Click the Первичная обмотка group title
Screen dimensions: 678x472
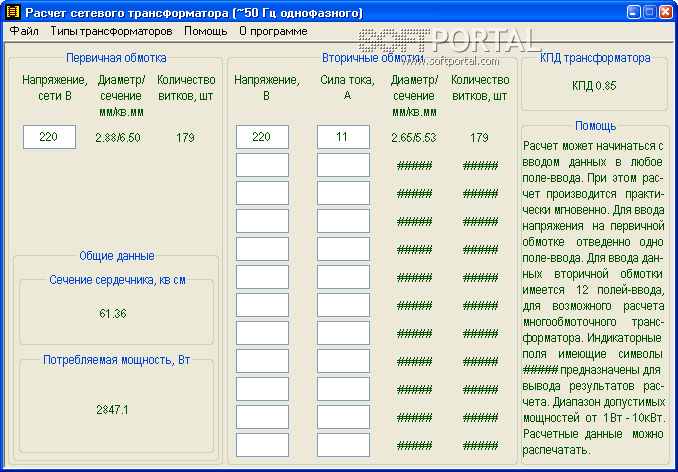116,58
